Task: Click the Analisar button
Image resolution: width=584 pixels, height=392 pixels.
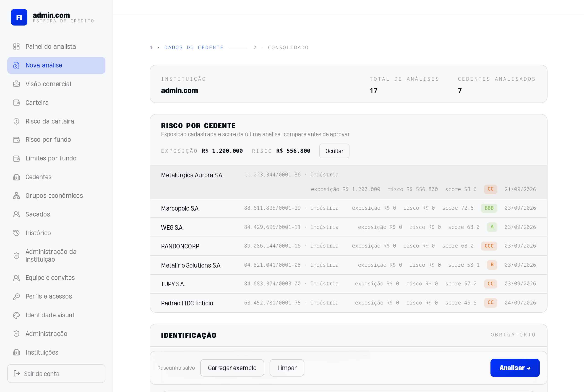Action: pos(515,368)
